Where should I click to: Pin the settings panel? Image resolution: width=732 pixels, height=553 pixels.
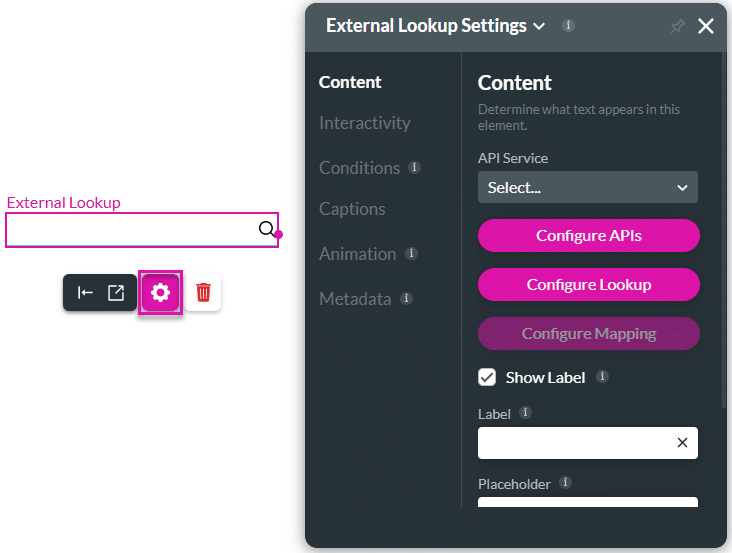coord(677,26)
